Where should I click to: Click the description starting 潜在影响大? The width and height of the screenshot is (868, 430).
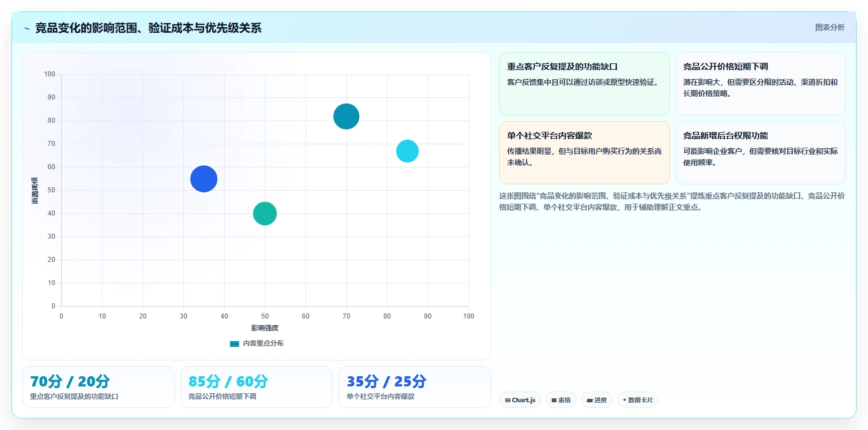(x=760, y=88)
